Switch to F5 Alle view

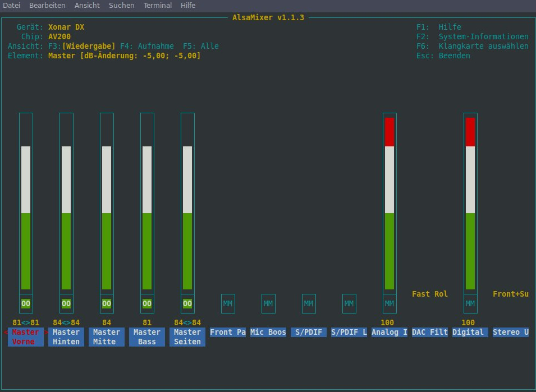click(x=201, y=46)
